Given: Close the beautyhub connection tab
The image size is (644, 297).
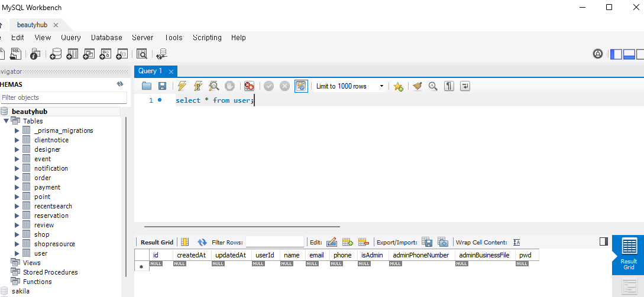Looking at the screenshot, I should 56,25.
